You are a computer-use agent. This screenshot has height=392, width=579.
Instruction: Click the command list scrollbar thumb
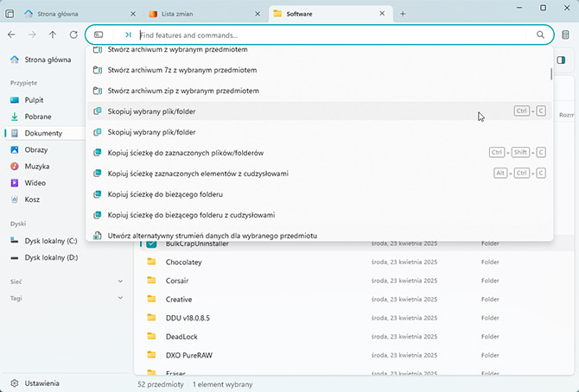pyautogui.click(x=551, y=73)
